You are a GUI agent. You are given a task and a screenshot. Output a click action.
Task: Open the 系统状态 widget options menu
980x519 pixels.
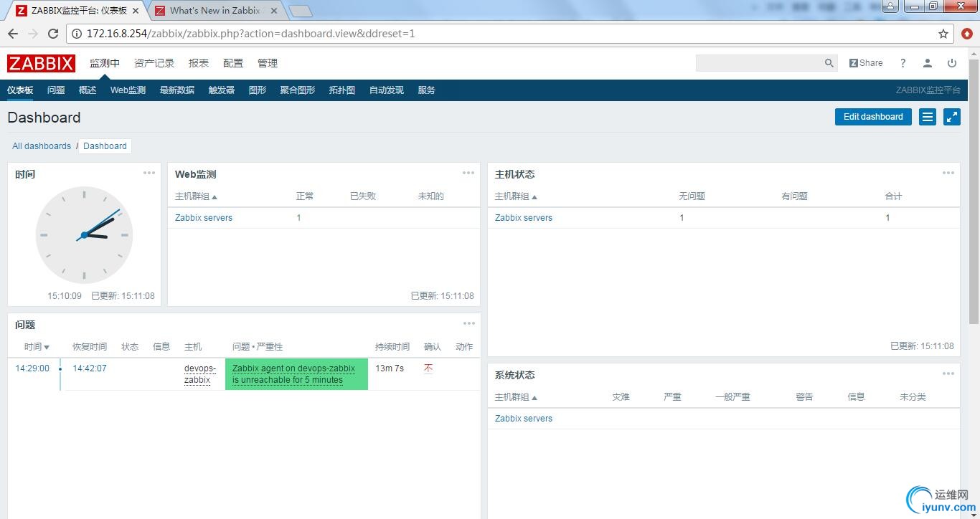click(x=948, y=373)
